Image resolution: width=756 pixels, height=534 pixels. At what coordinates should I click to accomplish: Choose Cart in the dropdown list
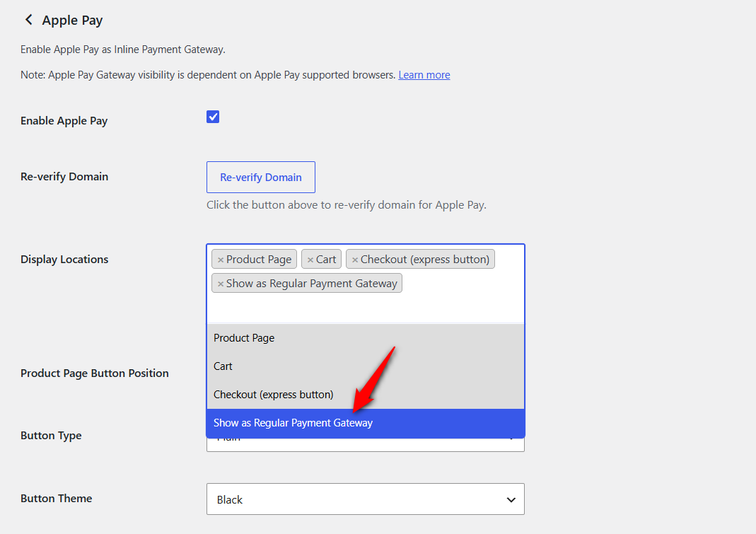(x=366, y=366)
